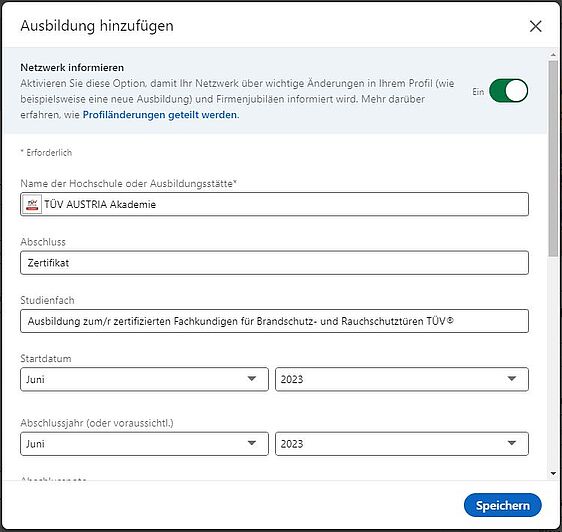This screenshot has height=532, width=562.
Task: Click the Speichern button
Action: point(503,505)
